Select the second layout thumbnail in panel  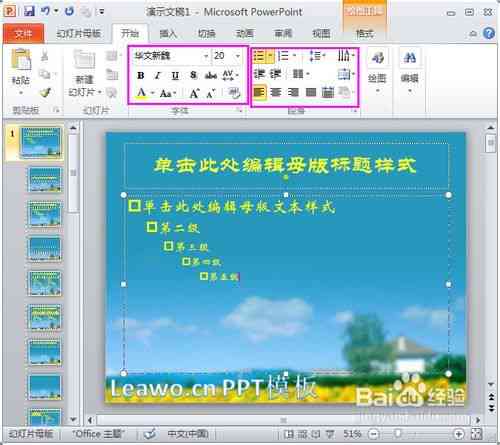45,180
